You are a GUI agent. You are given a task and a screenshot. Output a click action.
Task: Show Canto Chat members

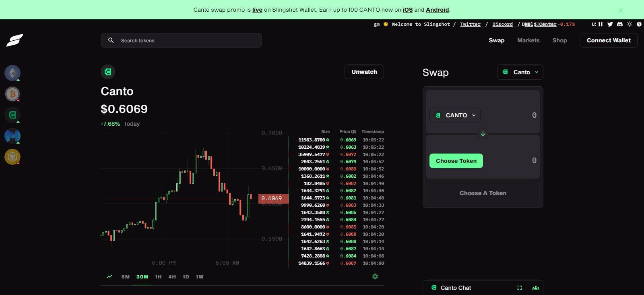(x=535, y=288)
